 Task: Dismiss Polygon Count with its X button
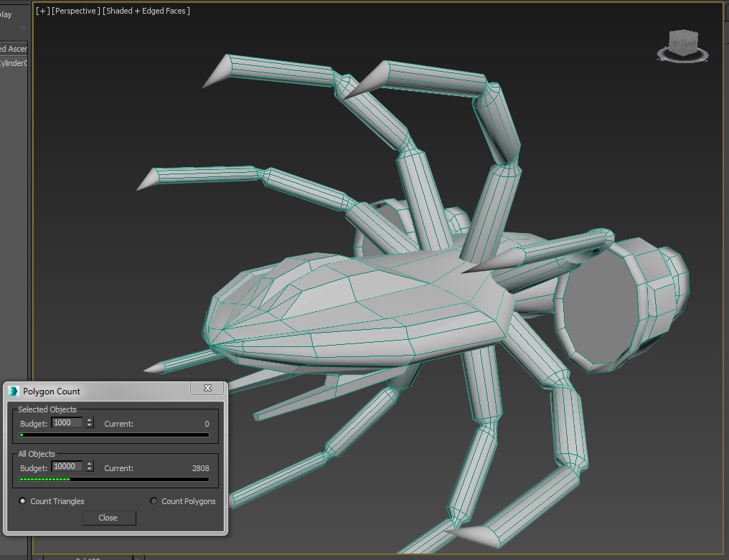207,388
